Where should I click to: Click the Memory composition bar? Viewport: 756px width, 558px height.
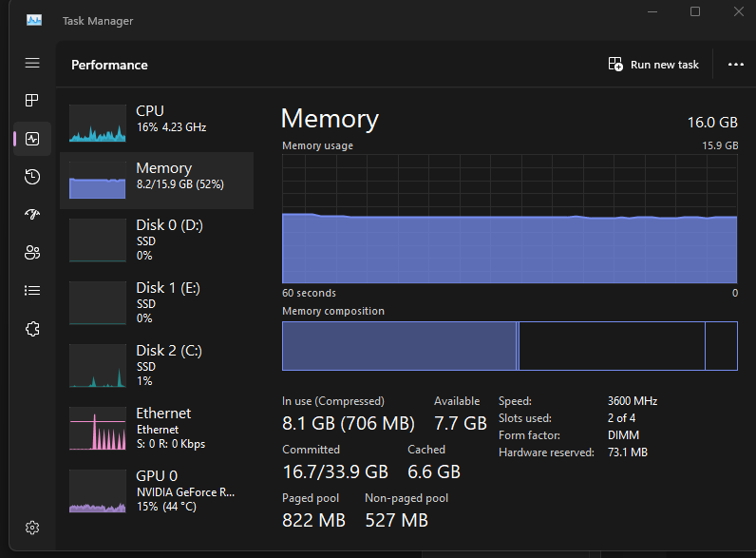click(x=509, y=346)
